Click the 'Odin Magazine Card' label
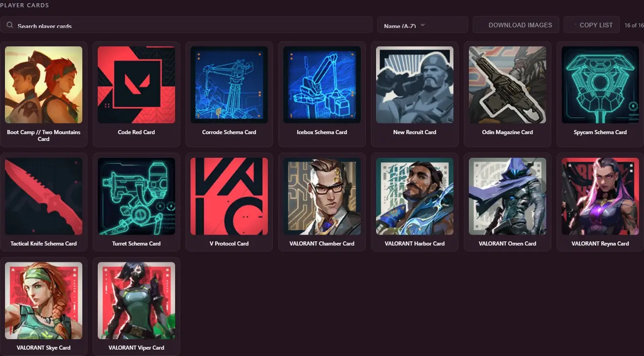This screenshot has width=644, height=356. point(508,132)
